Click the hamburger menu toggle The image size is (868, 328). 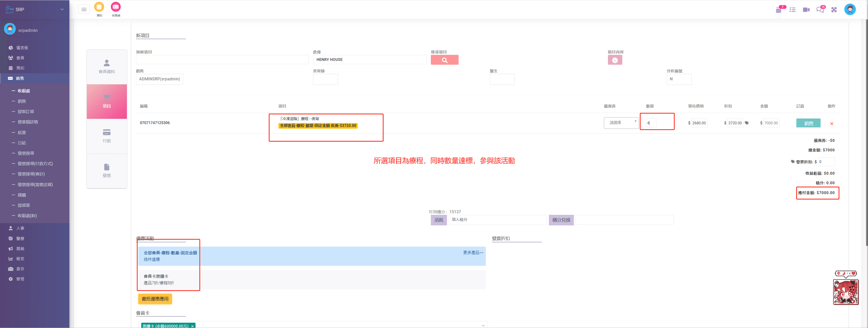pos(84,9)
